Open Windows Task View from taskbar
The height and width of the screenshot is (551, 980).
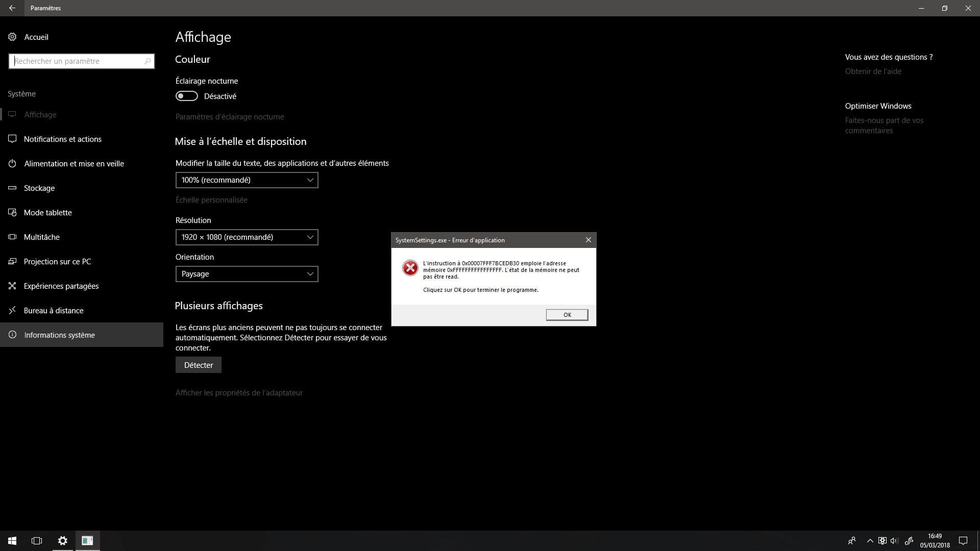pyautogui.click(x=37, y=541)
